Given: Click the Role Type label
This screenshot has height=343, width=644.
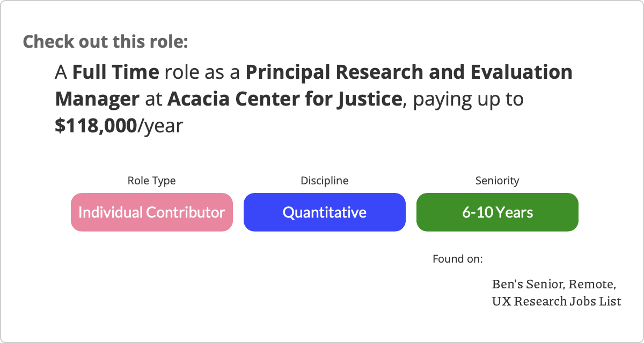Looking at the screenshot, I should tap(151, 181).
